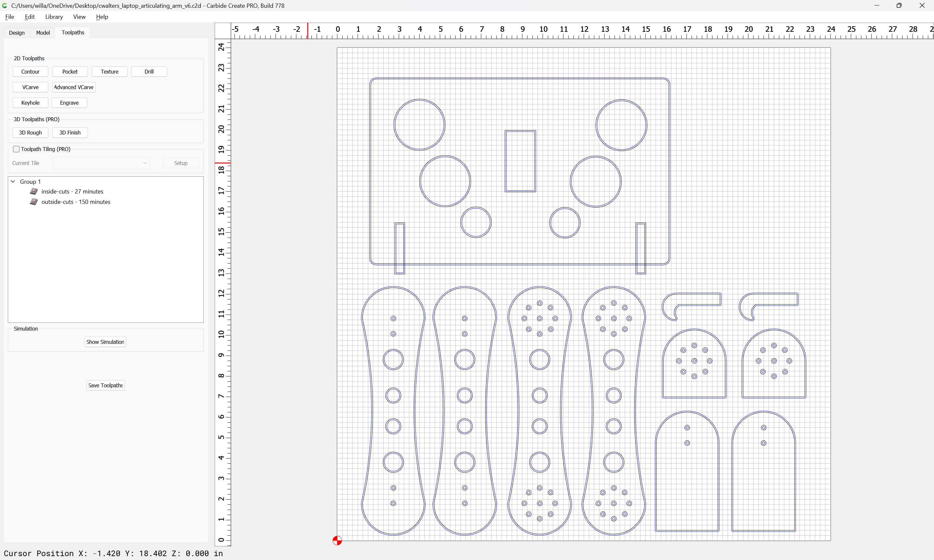The image size is (934, 560).
Task: Click the red origin marker on canvas
Action: (x=337, y=540)
